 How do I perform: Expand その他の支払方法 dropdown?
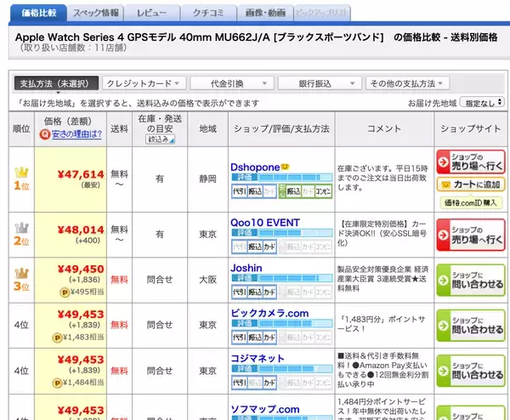[406, 83]
